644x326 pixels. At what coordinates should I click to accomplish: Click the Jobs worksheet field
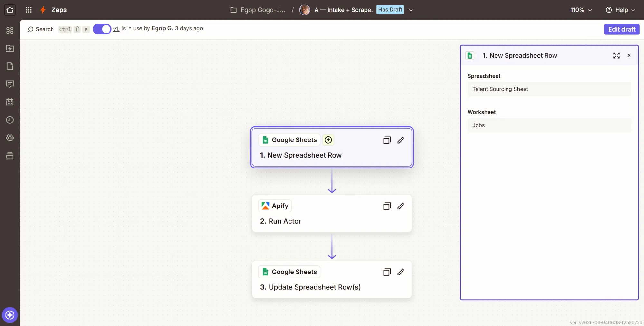pos(549,125)
